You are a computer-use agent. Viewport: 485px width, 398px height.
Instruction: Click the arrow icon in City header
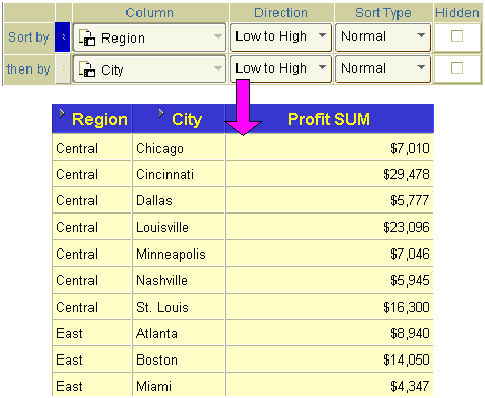pos(161,114)
